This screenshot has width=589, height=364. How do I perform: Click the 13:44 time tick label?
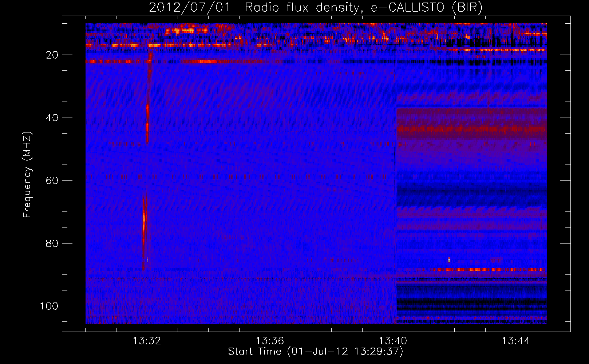pyautogui.click(x=516, y=341)
